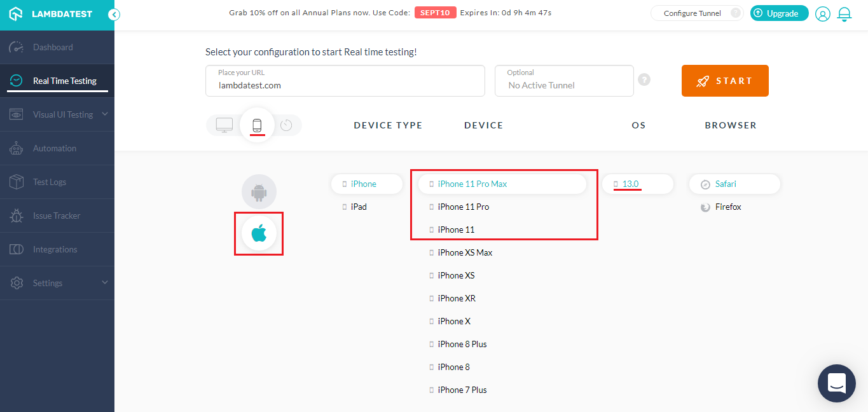This screenshot has width=868, height=412.
Task: Choose the Firefox browser option
Action: (728, 207)
